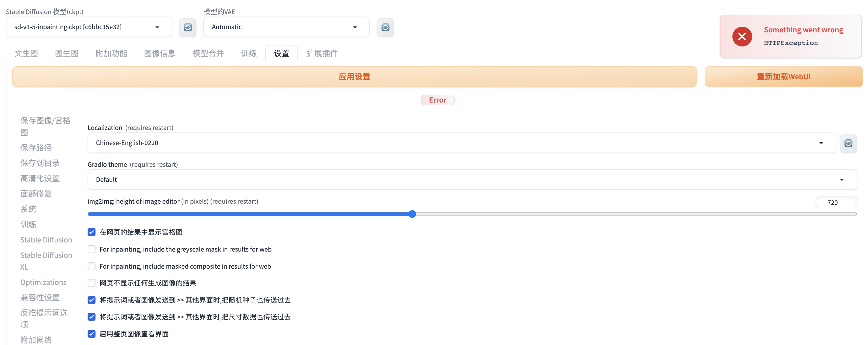Expand the VAE Automatic dropdown
The height and width of the screenshot is (345, 868).
pyautogui.click(x=286, y=27)
